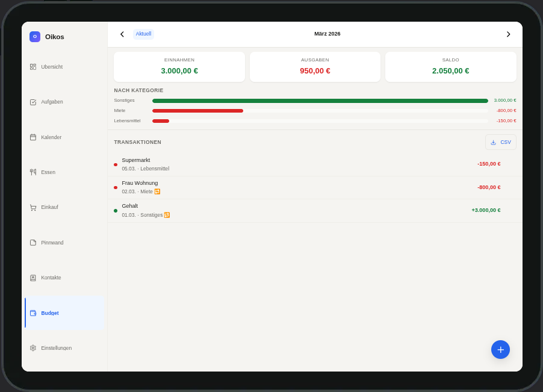Click the 2.050,00 € Saldo value

[x=450, y=71]
